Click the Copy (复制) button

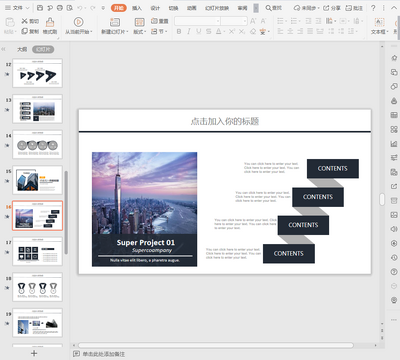(30, 31)
